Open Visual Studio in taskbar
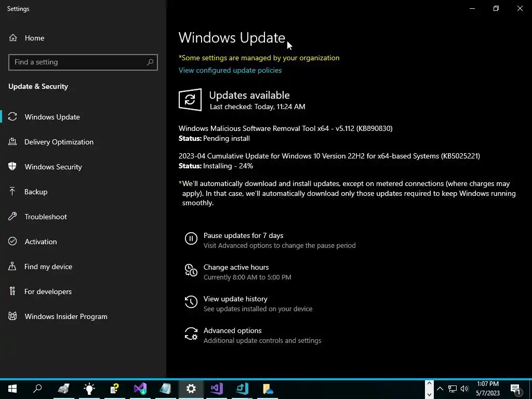This screenshot has height=399, width=532. (x=217, y=389)
